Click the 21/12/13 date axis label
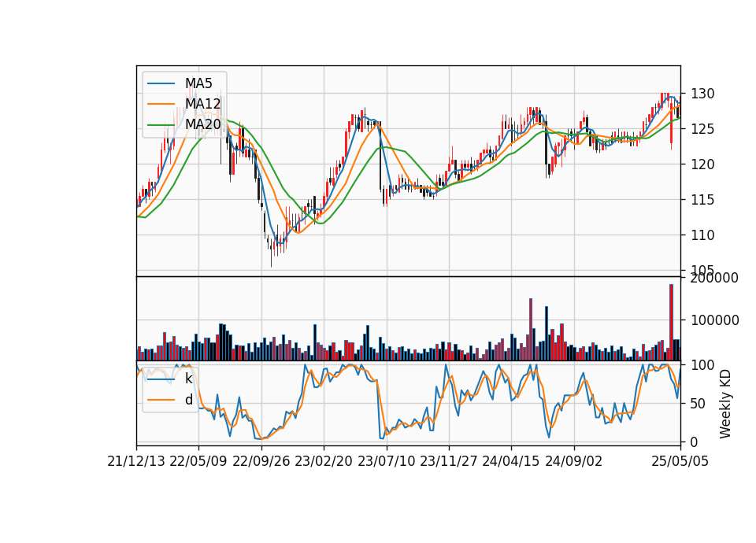 [136, 461]
